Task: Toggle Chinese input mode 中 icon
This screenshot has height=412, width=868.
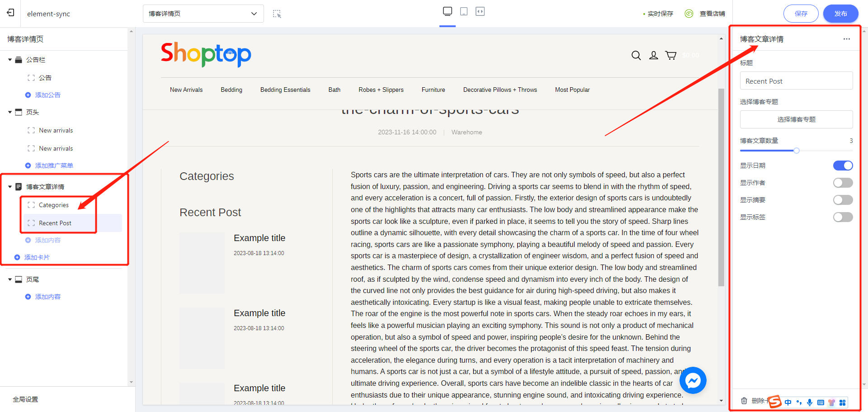Action: (x=788, y=403)
